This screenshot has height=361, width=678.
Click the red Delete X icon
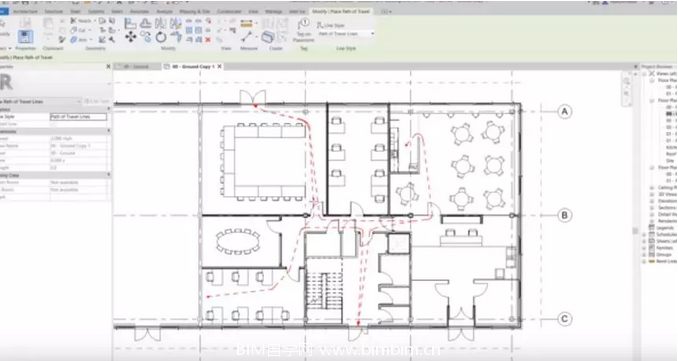click(x=208, y=39)
